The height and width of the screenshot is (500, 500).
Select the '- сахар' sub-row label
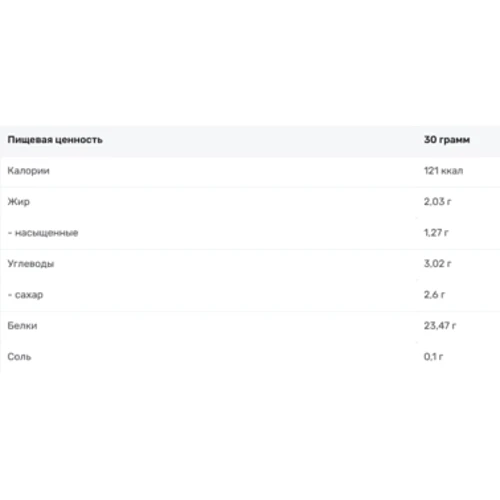[x=25, y=295]
